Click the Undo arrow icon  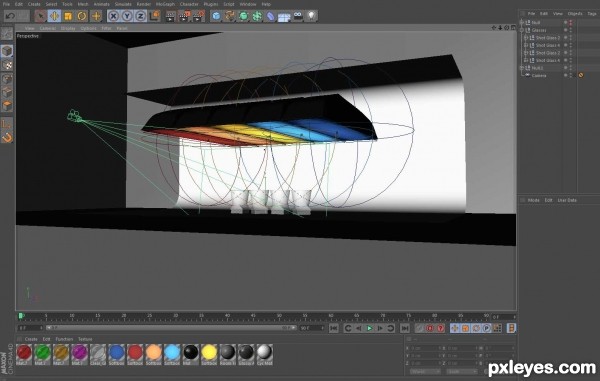coord(11,16)
